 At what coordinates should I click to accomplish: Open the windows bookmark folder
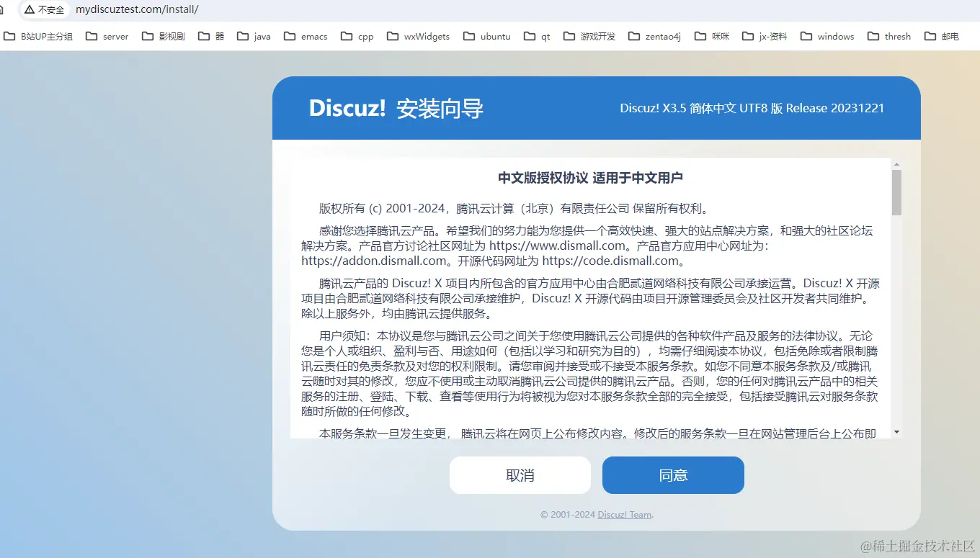[827, 36]
